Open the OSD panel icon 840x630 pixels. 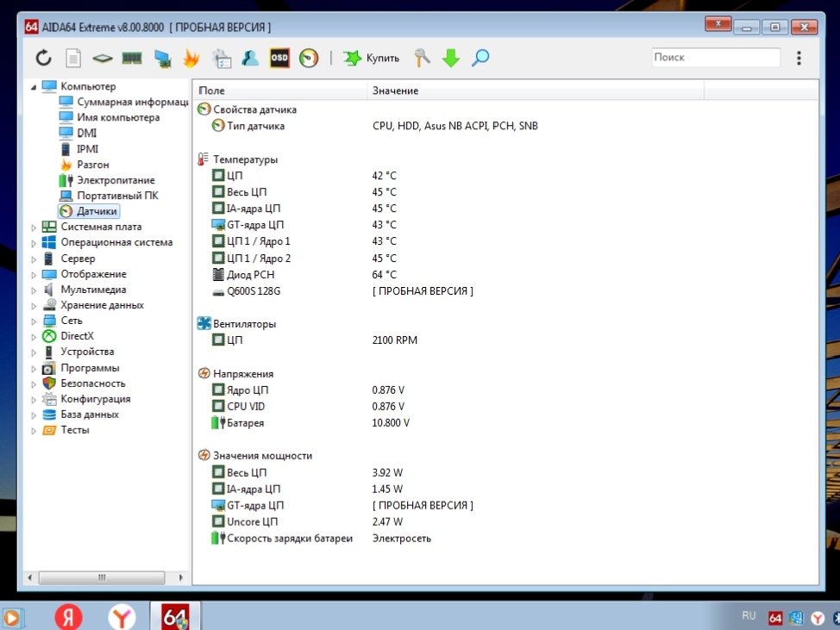tap(279, 58)
